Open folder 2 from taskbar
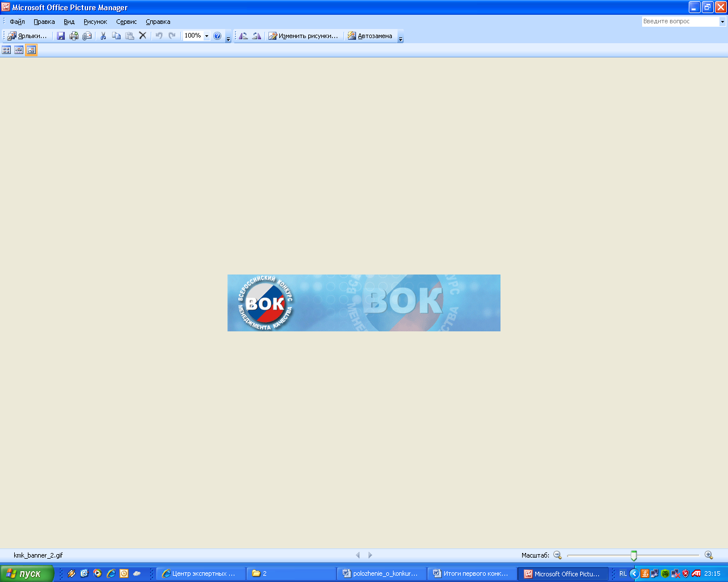The width and height of the screenshot is (728, 582). (291, 573)
